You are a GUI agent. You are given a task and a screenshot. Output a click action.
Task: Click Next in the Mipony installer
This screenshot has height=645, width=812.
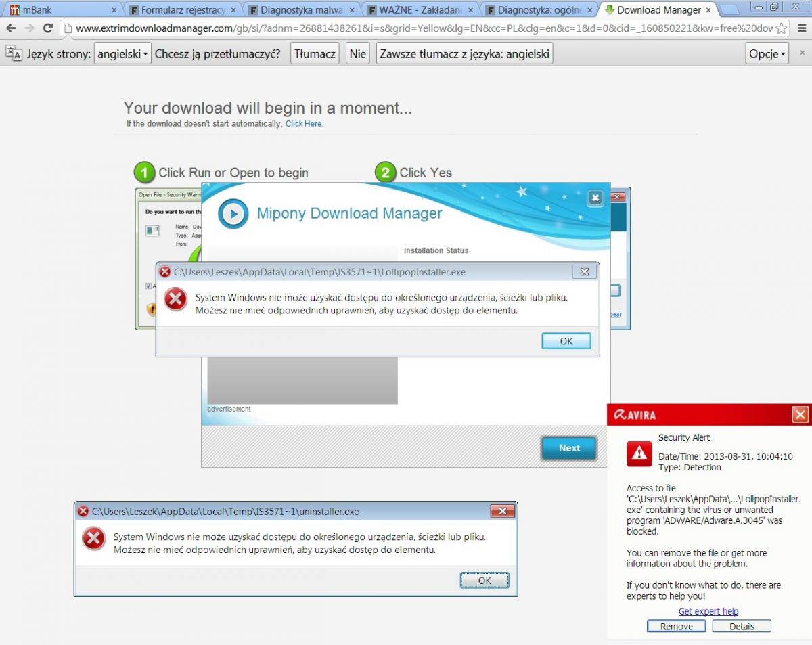tap(569, 448)
